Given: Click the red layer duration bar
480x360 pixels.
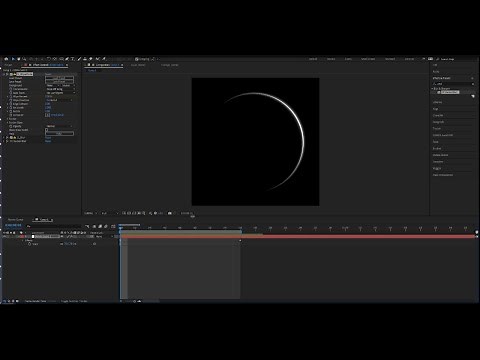Looking at the screenshot, I should pyautogui.click(x=298, y=236).
